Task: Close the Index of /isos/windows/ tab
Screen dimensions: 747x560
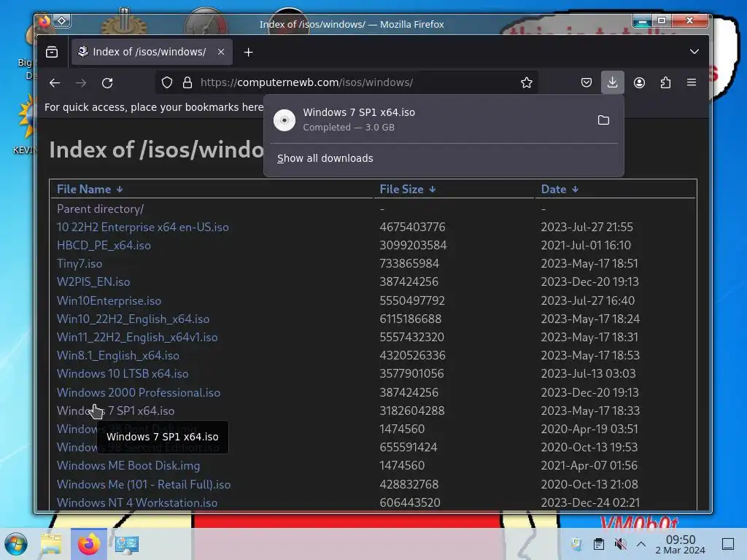Action: (x=221, y=52)
